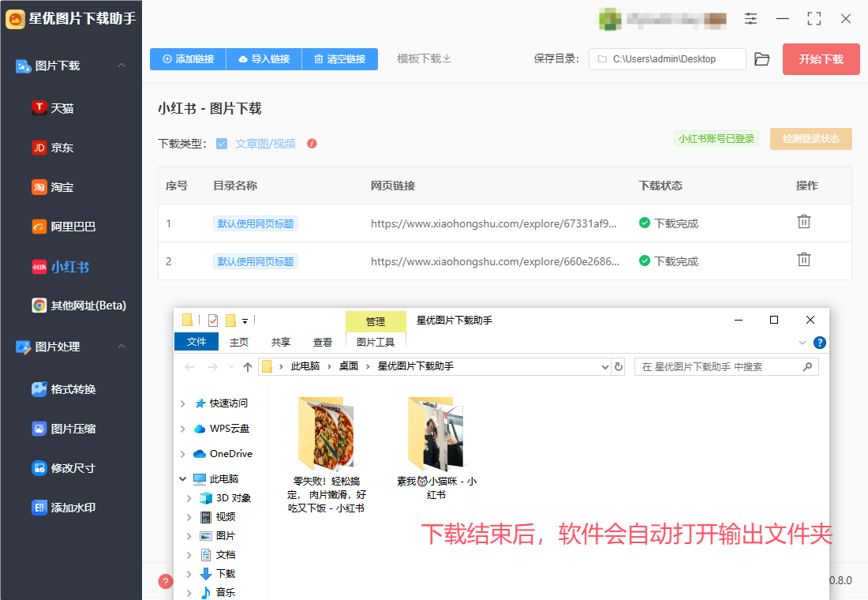The height and width of the screenshot is (600, 868).
Task: Open the 格式转换 tool
Action: point(64,389)
